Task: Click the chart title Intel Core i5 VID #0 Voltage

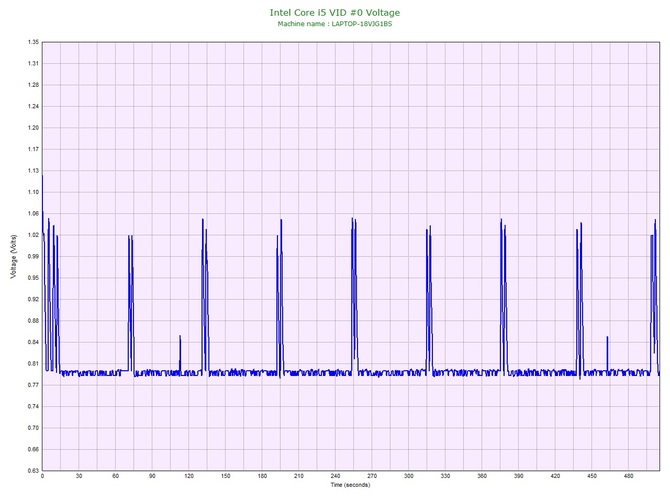Action: coord(334,13)
